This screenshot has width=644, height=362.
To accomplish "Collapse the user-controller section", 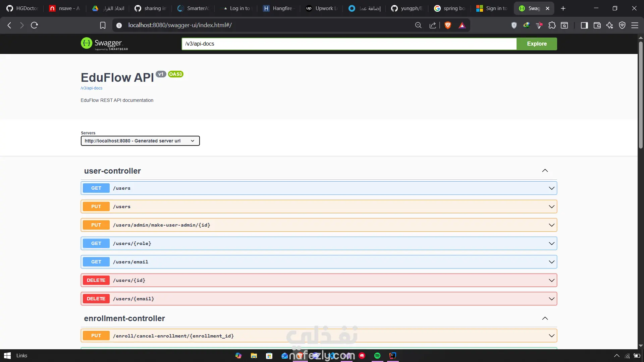I will pos(545,171).
